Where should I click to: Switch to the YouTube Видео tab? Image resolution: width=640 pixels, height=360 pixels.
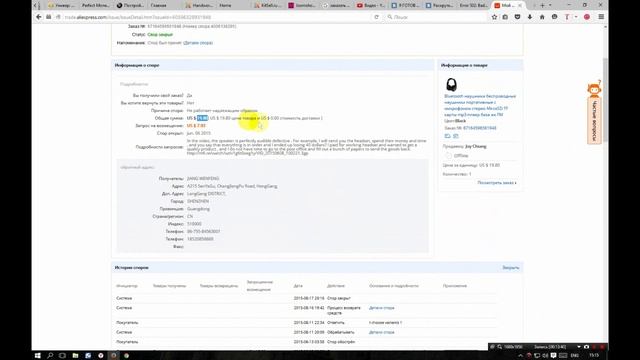[370, 5]
